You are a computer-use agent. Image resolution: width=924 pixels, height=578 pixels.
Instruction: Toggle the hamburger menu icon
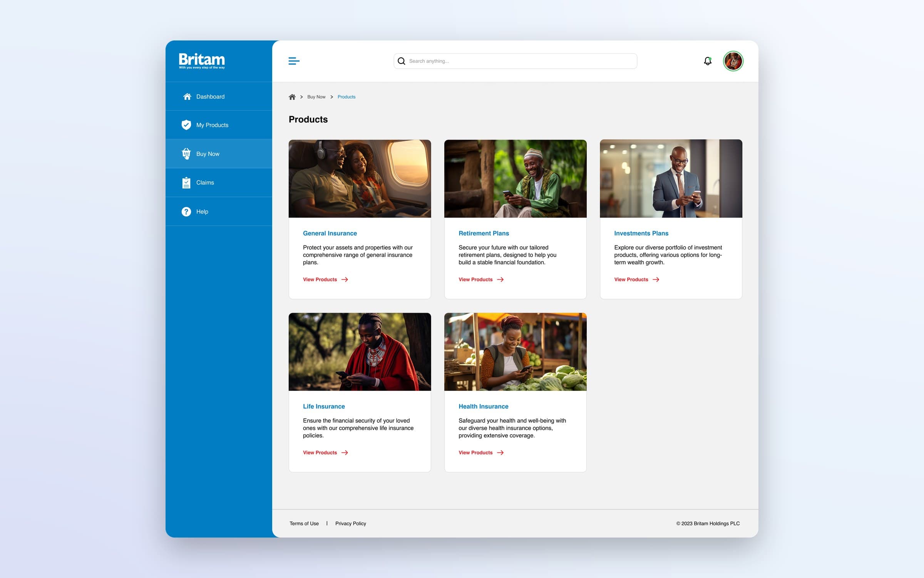pyautogui.click(x=294, y=61)
